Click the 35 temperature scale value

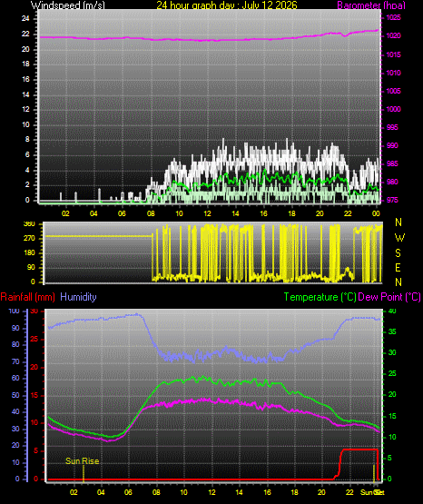pos(392,331)
